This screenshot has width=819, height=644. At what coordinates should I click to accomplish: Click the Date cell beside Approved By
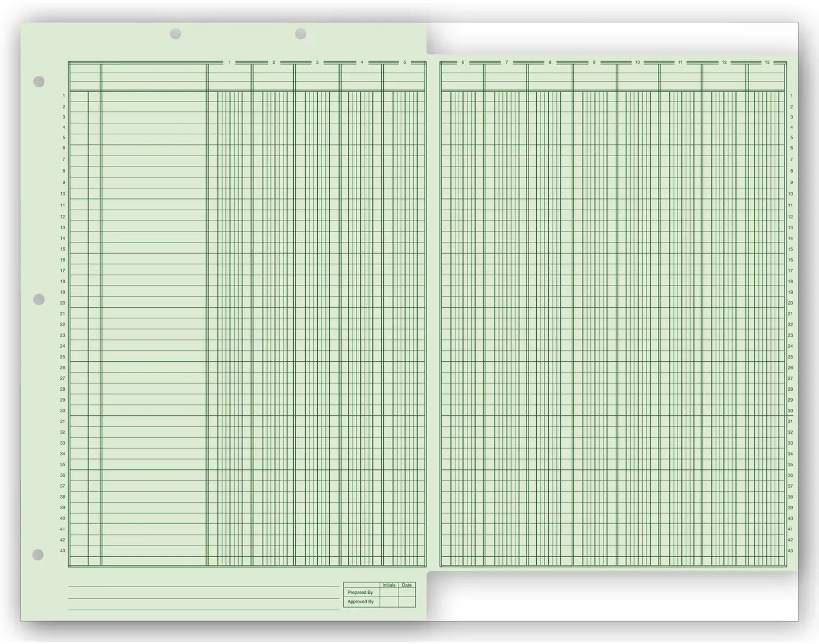point(406,602)
